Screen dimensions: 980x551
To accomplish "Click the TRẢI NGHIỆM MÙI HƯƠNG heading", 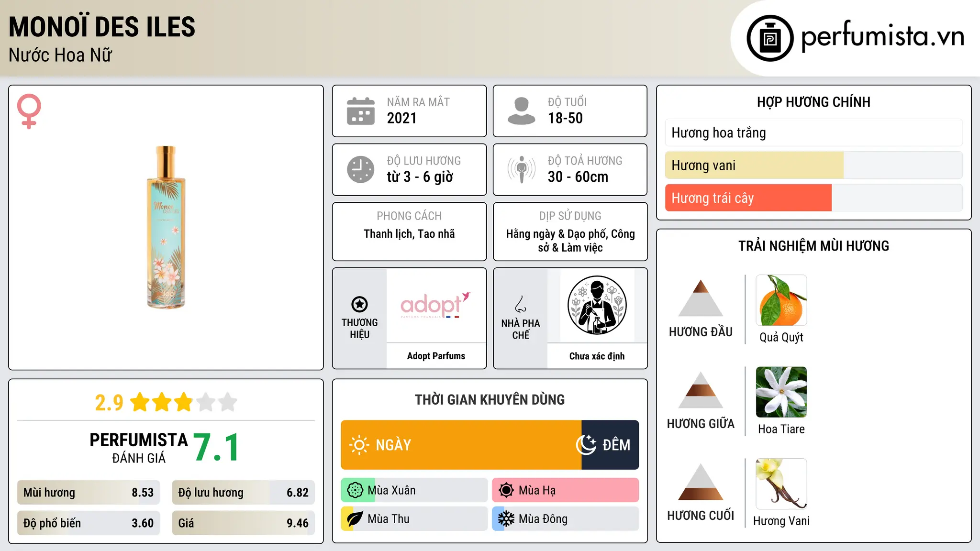I will coord(813,246).
